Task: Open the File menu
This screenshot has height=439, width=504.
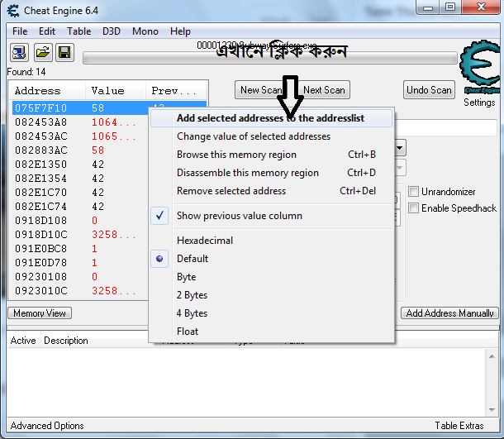Action: click(20, 31)
